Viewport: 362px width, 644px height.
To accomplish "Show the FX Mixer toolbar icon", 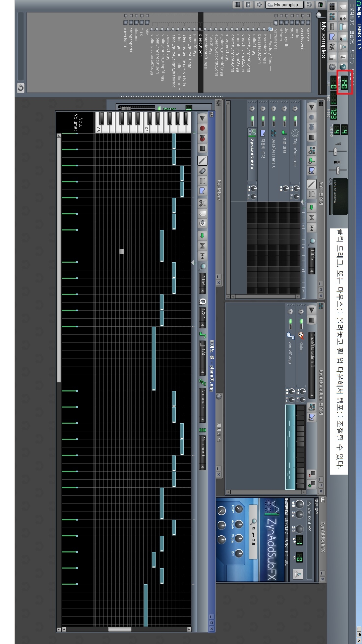I will pyautogui.click(x=332, y=47).
